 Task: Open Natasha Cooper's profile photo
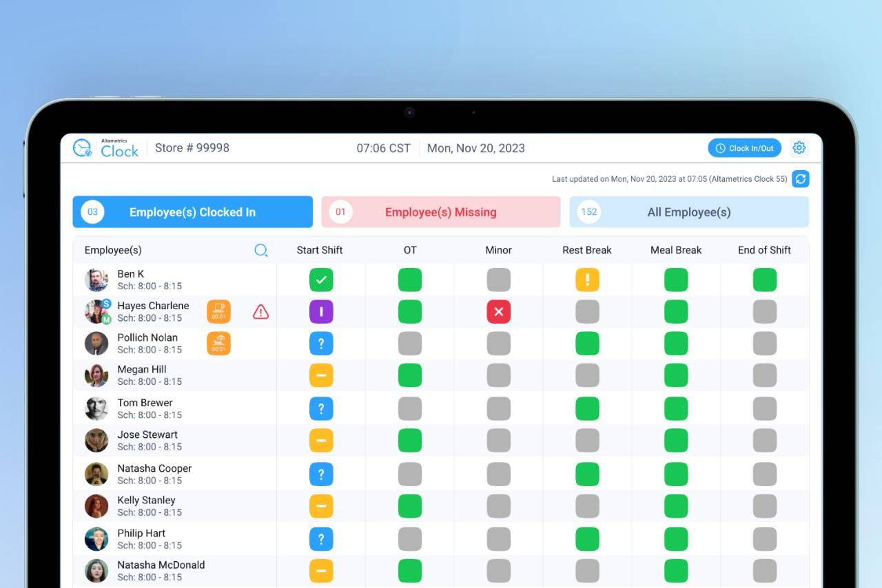click(96, 474)
